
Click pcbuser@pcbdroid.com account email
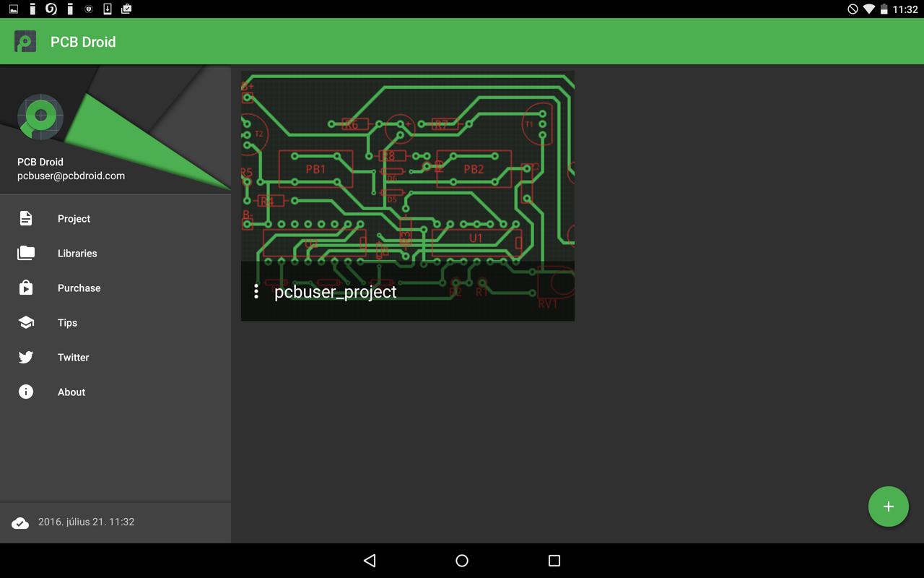tap(71, 176)
